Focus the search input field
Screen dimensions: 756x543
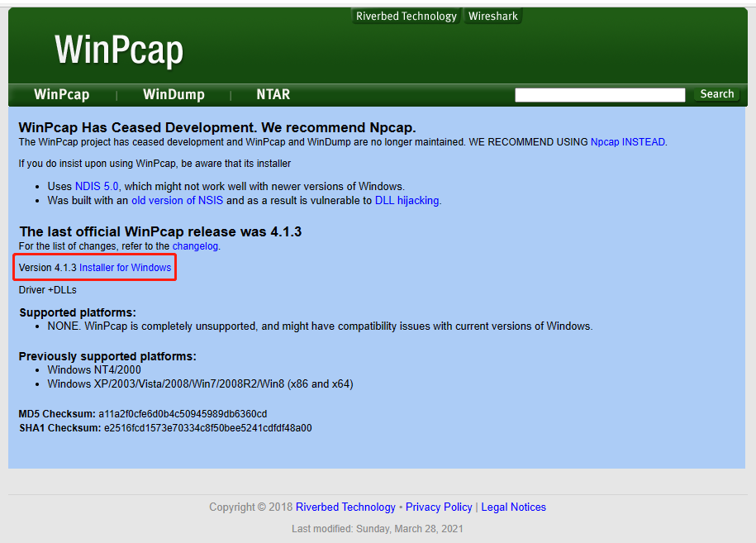tap(600, 94)
